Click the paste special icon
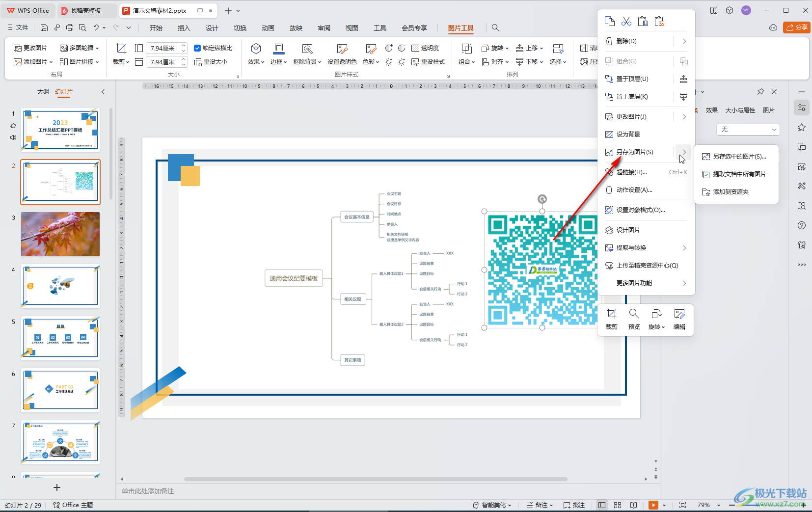This screenshot has width=812, height=512. [x=659, y=21]
